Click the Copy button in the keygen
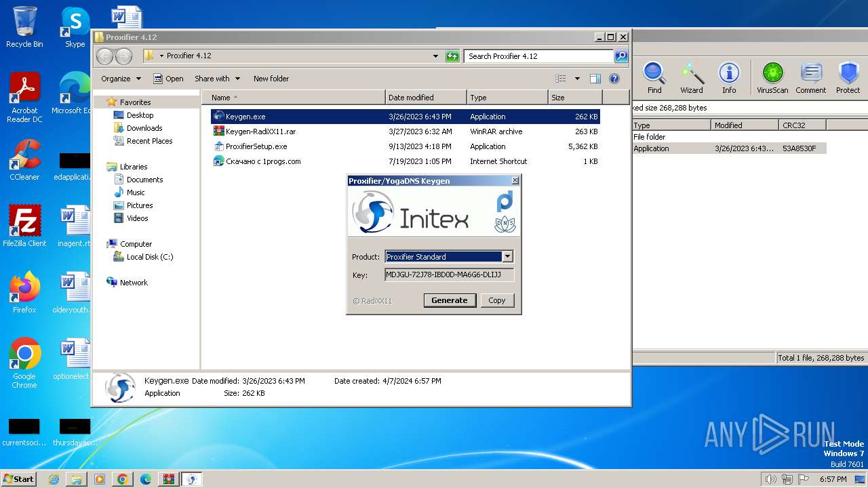 click(x=497, y=300)
